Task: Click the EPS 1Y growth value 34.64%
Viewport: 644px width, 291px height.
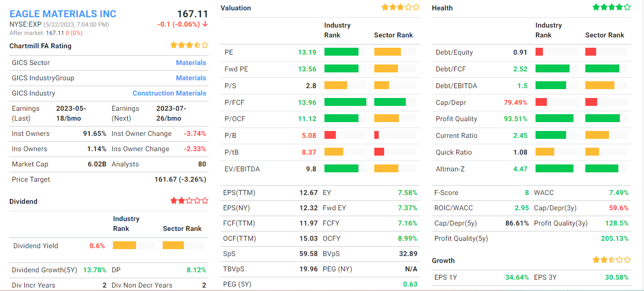Action: pyautogui.click(x=517, y=277)
